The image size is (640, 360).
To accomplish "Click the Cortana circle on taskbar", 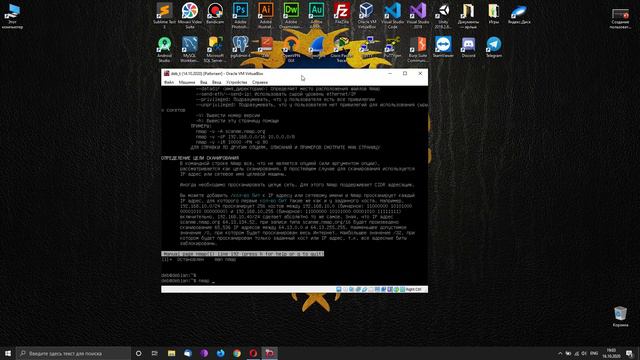I will pyautogui.click(x=138, y=353).
